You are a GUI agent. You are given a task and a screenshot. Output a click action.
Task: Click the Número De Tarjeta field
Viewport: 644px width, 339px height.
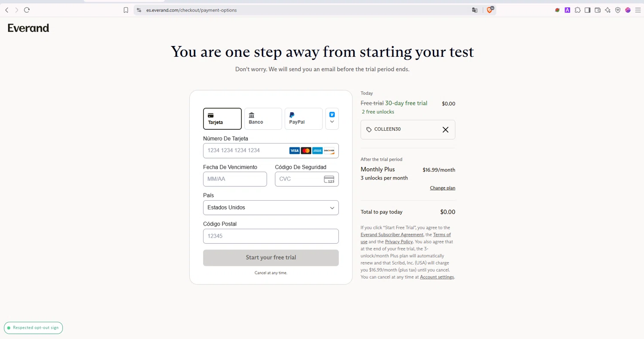[271, 150]
